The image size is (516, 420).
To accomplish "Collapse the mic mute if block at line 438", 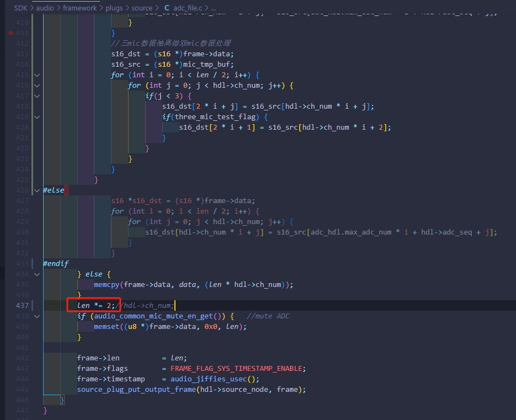I will click(x=37, y=316).
